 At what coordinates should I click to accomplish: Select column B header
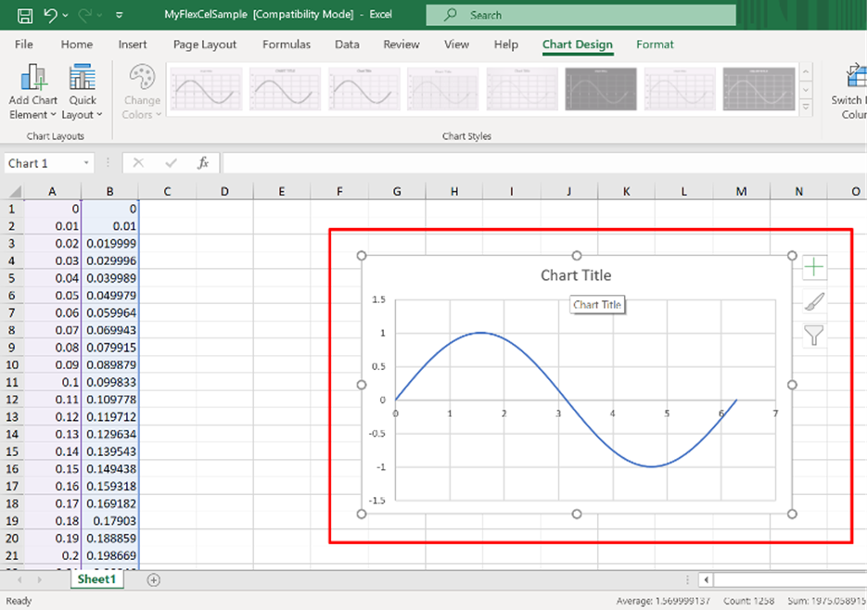[x=109, y=192]
